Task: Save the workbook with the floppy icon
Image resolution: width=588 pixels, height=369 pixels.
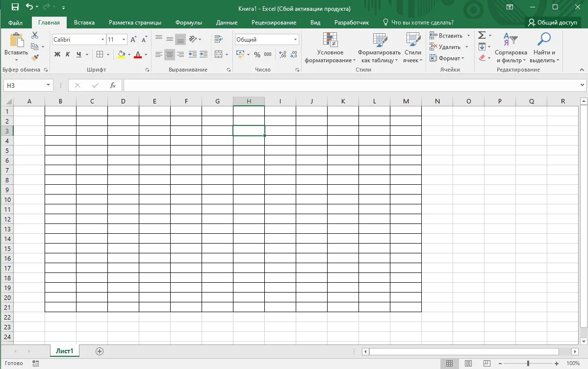Action: (x=15, y=7)
